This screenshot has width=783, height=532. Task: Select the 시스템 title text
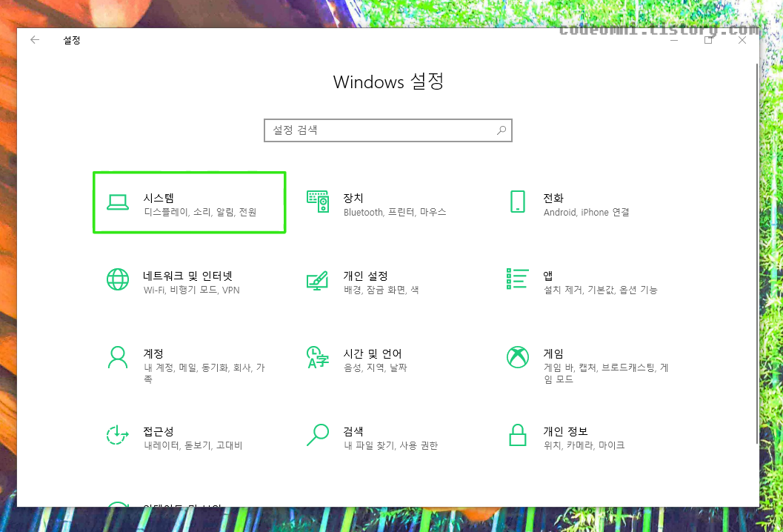pyautogui.click(x=159, y=199)
